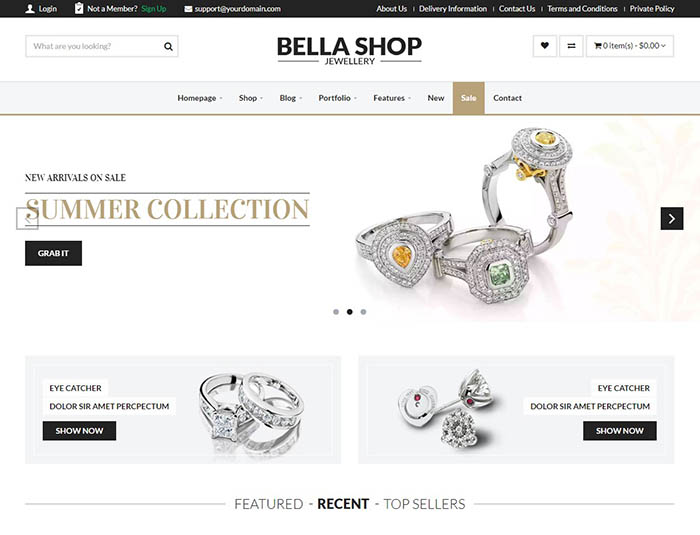Open the wishlist heart icon
This screenshot has width=700, height=535.
click(544, 46)
